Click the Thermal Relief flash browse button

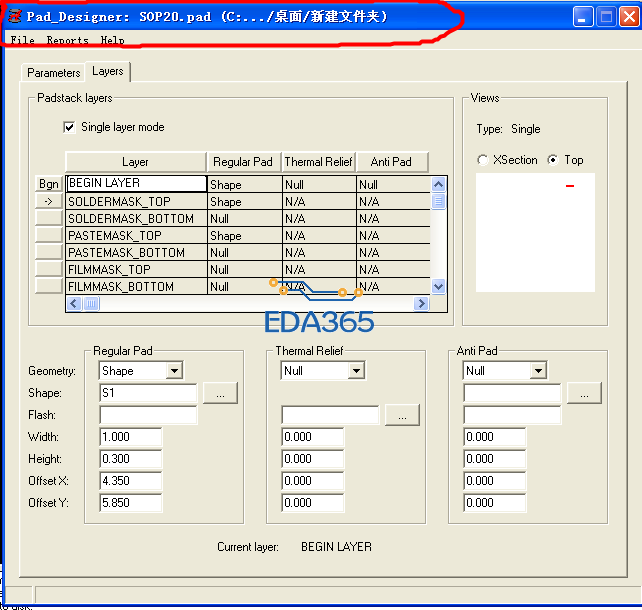[x=402, y=415]
